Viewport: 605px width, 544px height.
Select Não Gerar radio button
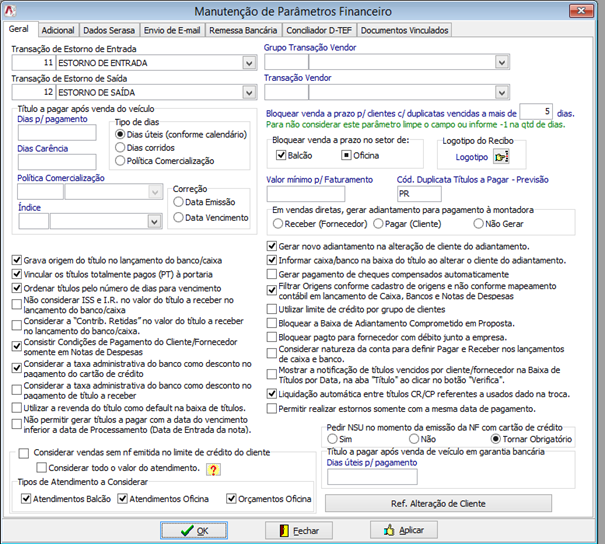478,224
